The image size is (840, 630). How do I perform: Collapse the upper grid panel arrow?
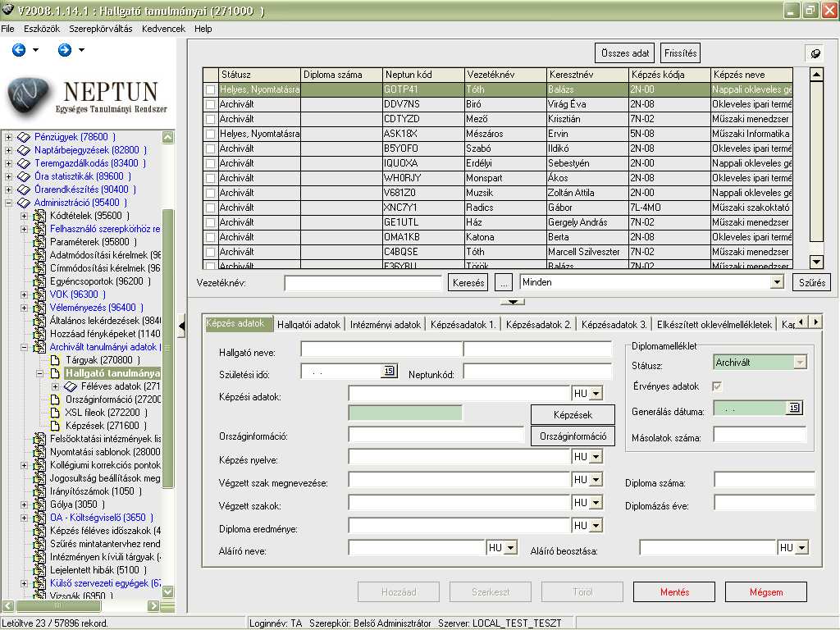coord(513,302)
